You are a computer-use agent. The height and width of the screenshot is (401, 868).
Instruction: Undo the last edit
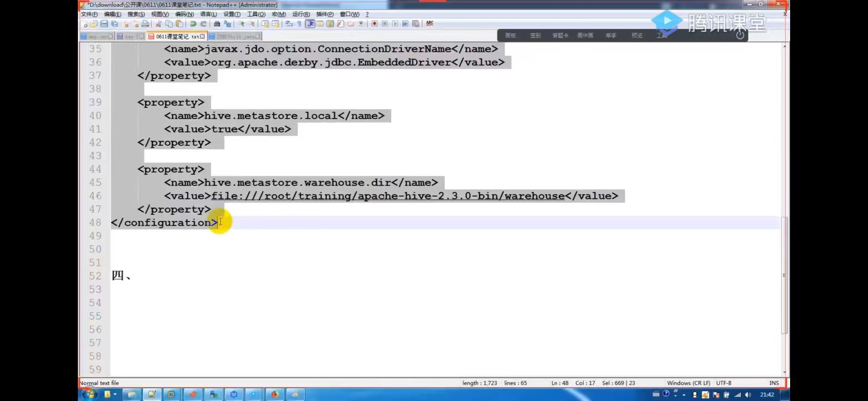tap(193, 24)
